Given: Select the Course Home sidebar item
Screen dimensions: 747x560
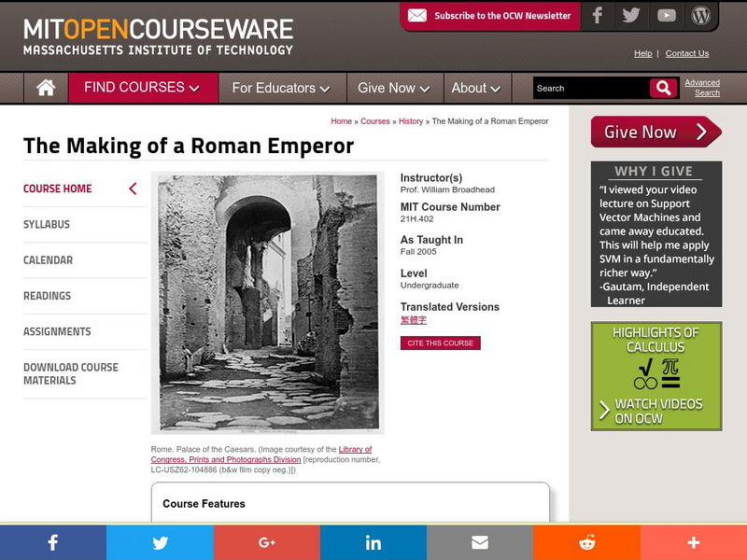Looking at the screenshot, I should click(58, 189).
